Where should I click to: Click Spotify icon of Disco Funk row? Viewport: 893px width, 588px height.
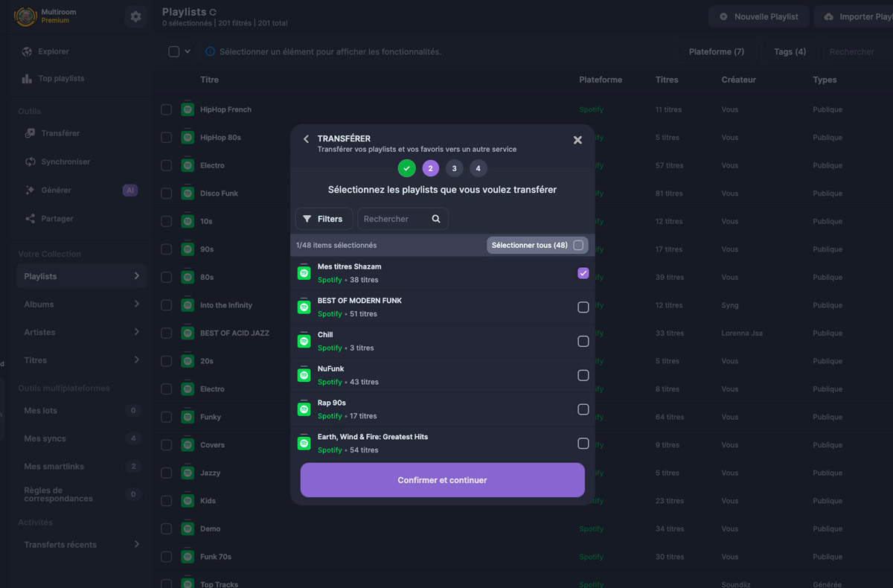188,193
